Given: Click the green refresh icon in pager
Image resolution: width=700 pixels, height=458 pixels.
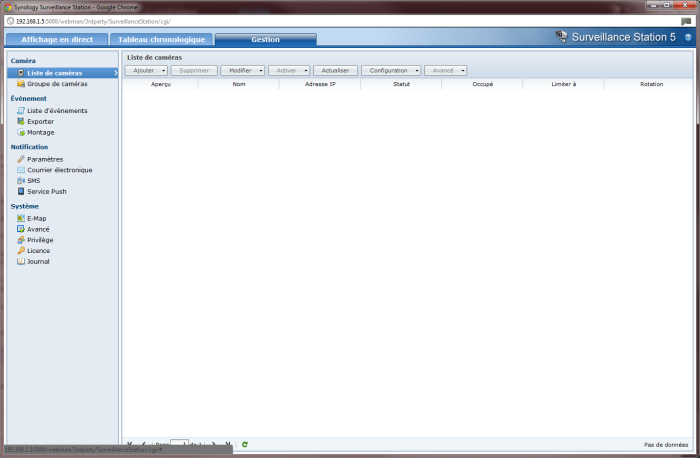Looking at the screenshot, I should (245, 444).
